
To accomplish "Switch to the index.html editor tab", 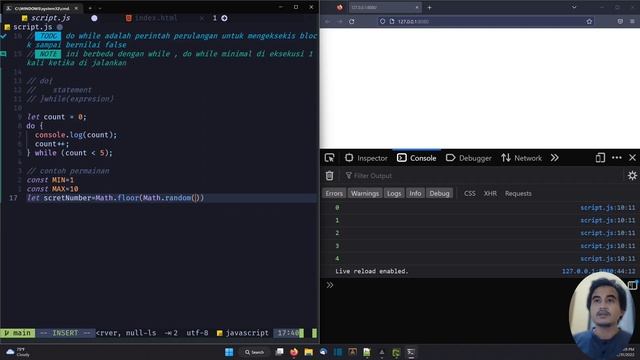I will (x=152, y=18).
